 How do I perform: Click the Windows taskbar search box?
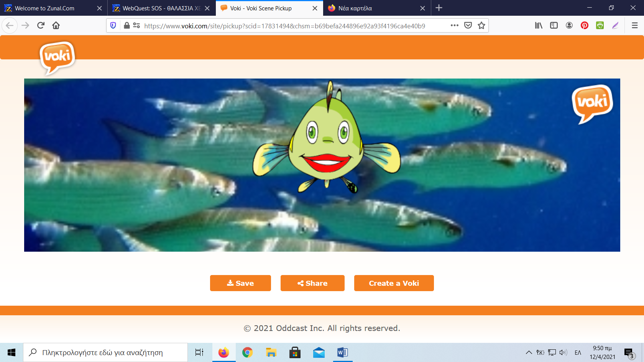pyautogui.click(x=105, y=352)
